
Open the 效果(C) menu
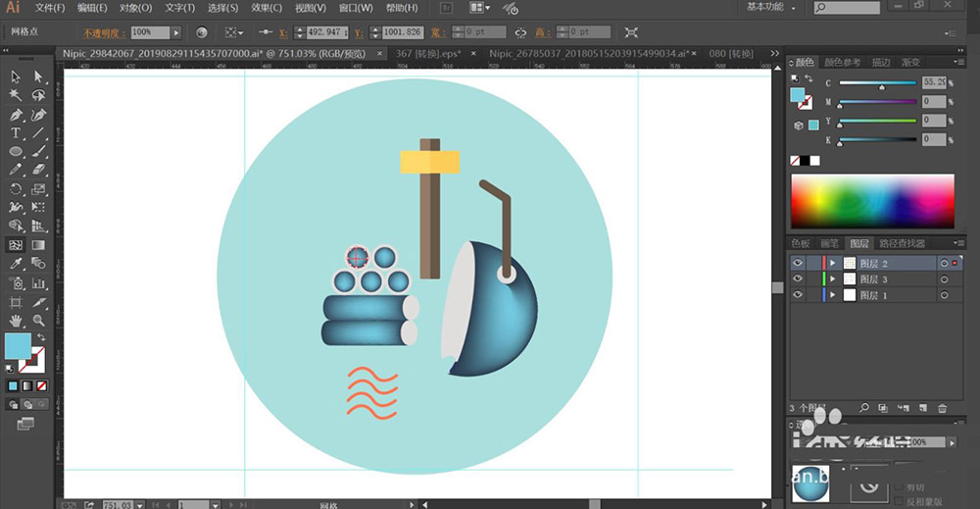[267, 8]
